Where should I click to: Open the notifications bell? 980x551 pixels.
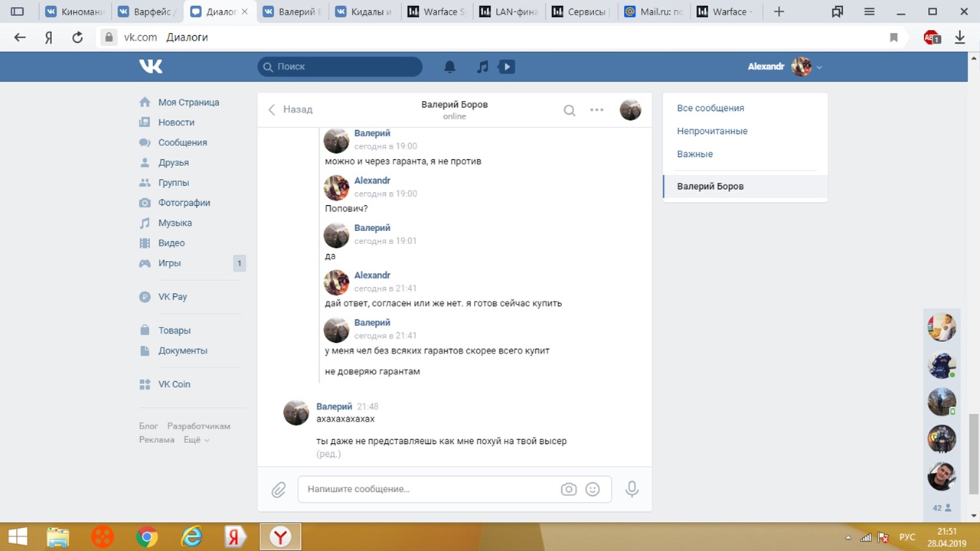pos(450,67)
